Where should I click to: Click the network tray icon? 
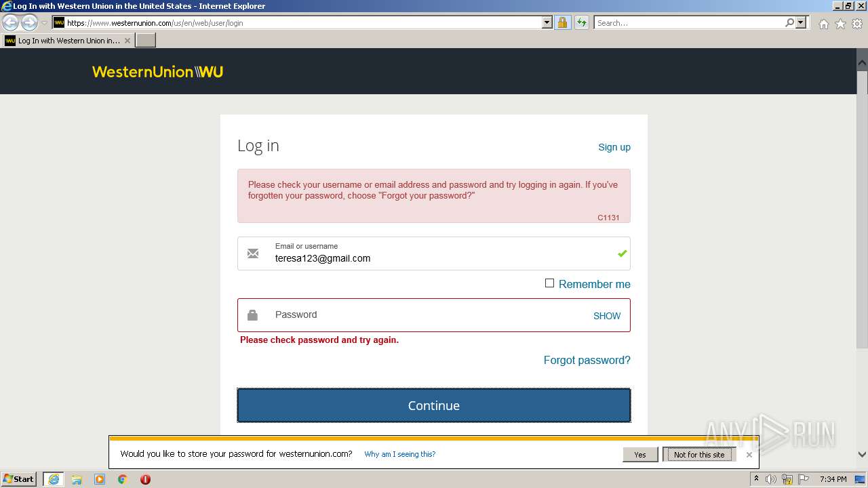787,479
